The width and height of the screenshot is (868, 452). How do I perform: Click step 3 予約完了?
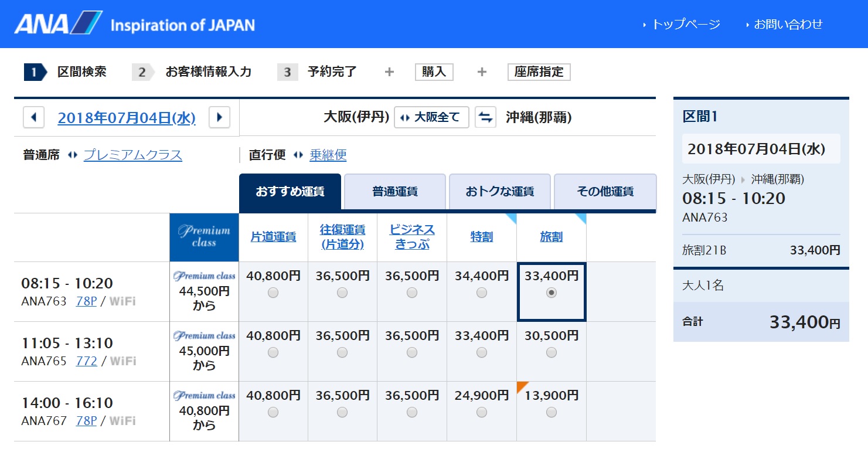pos(318,72)
